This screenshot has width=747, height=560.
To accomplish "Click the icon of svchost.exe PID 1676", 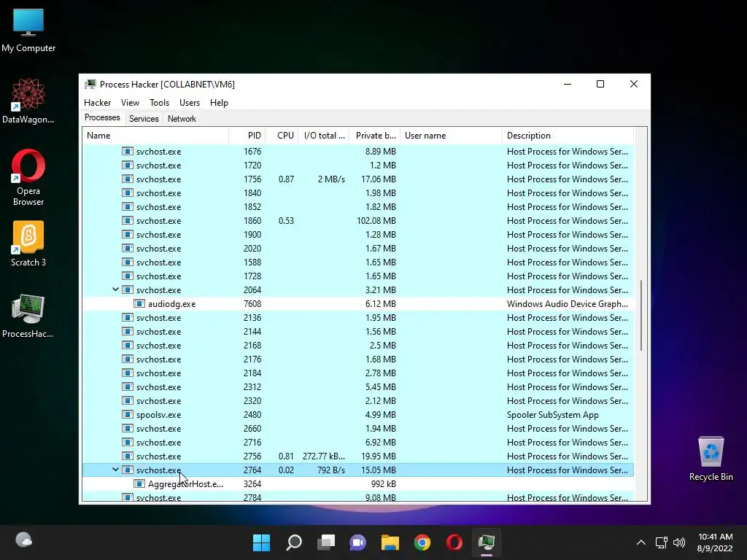I will click(x=127, y=152).
